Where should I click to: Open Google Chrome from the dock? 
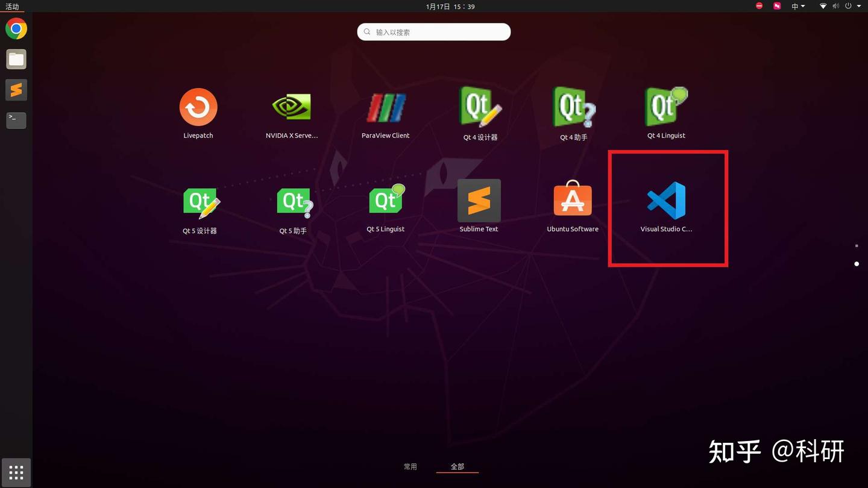click(16, 28)
